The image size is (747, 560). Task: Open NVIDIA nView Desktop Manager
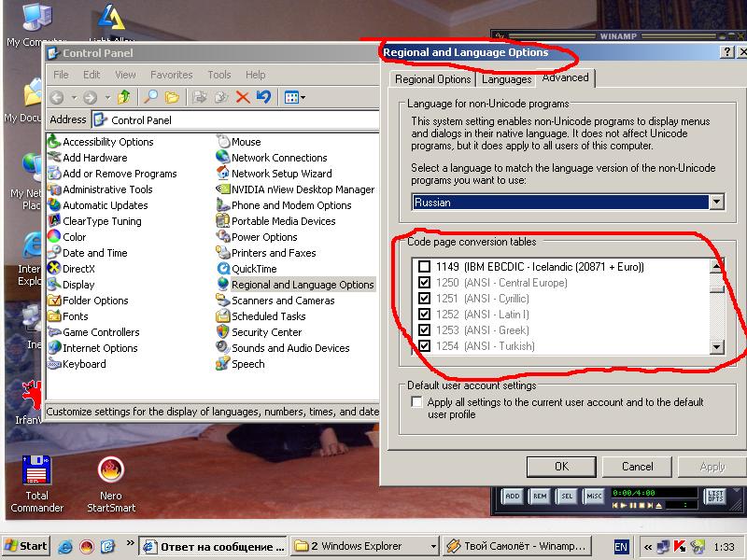295,189
